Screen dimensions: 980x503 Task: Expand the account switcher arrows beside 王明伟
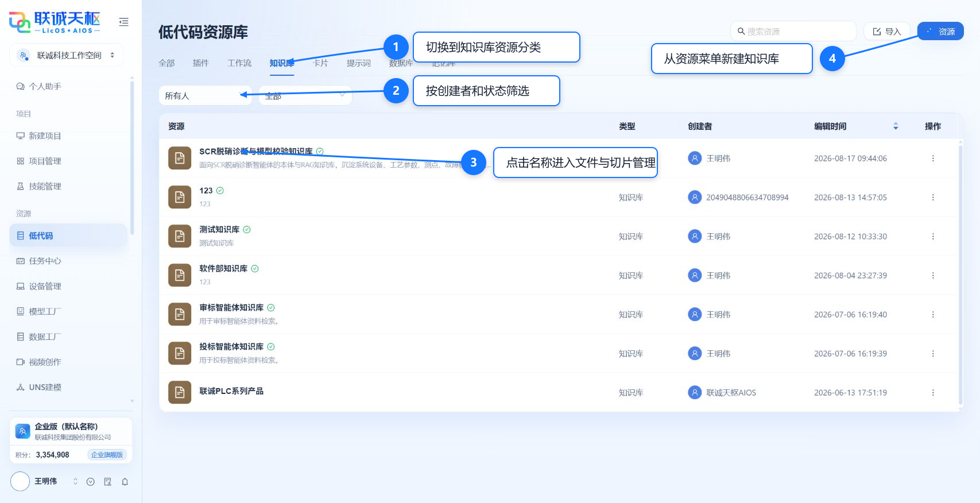click(x=75, y=482)
